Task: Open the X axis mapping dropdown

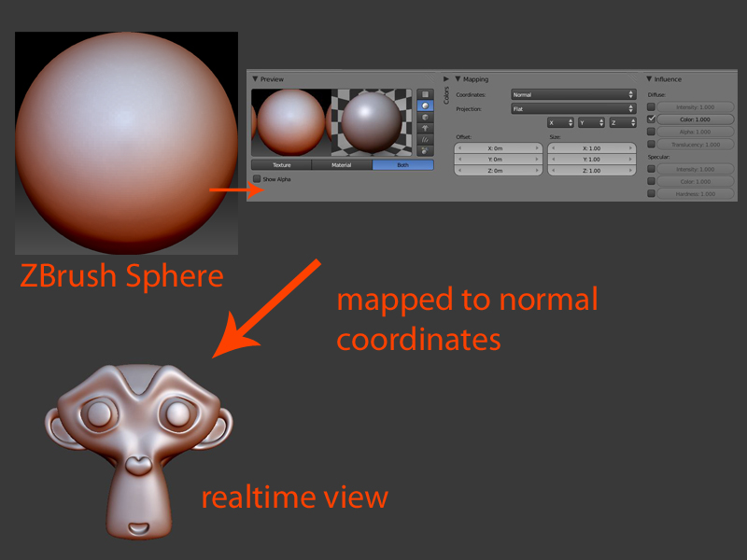Action: pyautogui.click(x=560, y=123)
